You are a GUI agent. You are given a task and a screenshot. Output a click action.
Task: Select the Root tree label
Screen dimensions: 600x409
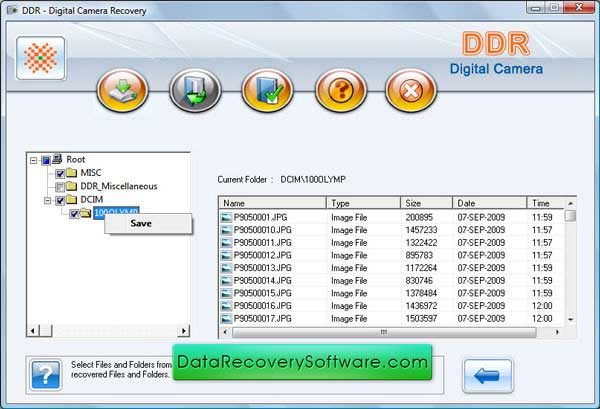pyautogui.click(x=76, y=159)
